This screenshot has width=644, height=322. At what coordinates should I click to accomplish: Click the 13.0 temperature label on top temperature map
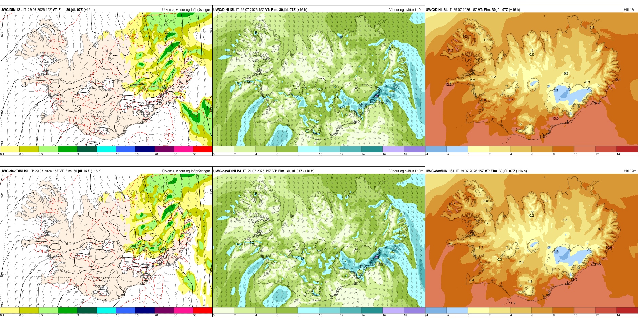[x=555, y=119]
